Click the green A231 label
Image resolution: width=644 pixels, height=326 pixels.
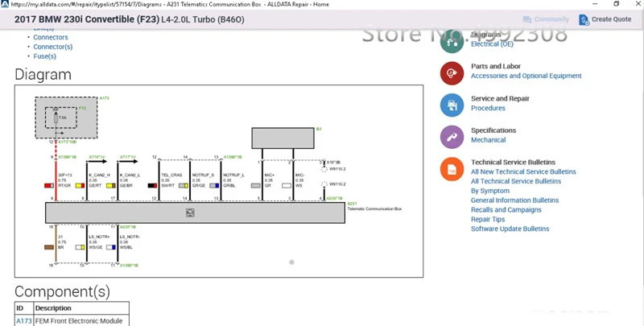point(352,204)
